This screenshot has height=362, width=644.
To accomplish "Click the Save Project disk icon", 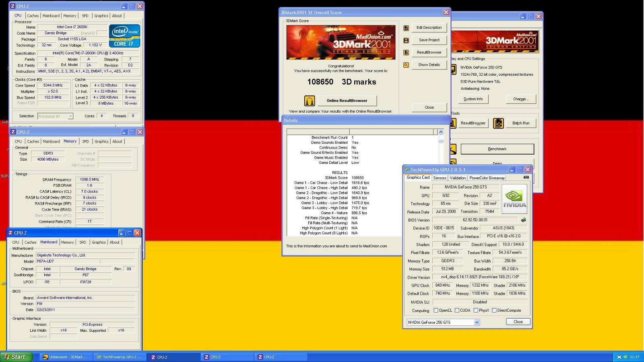I will tap(406, 40).
